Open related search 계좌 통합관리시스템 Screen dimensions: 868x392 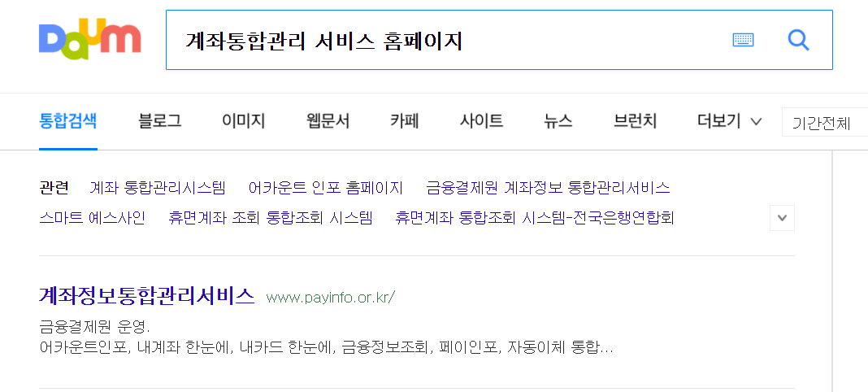[x=158, y=188]
